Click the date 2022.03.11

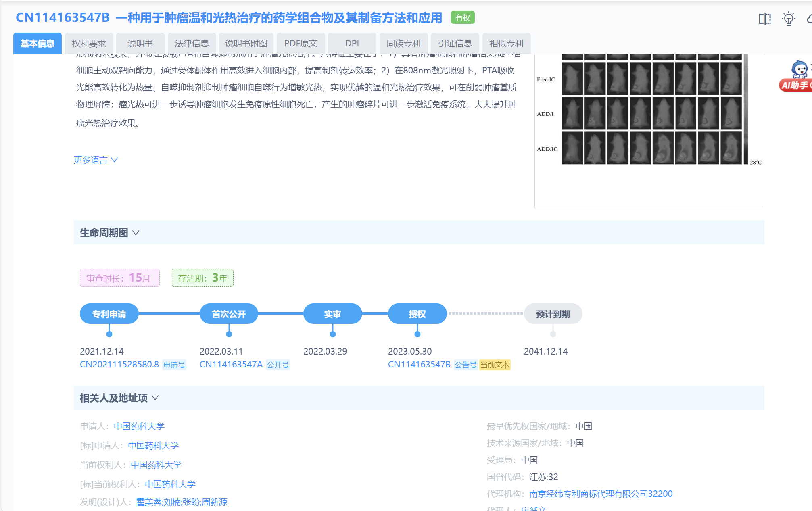(x=221, y=351)
